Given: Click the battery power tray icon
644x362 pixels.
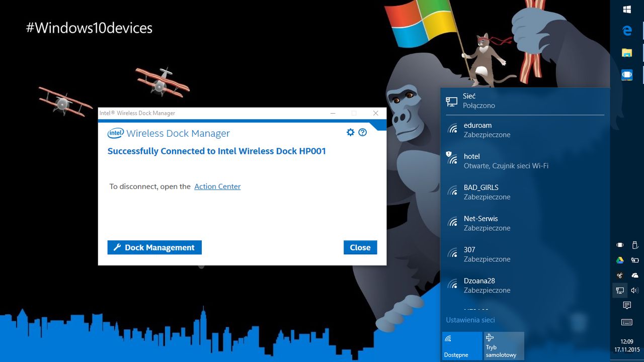Looking at the screenshot, I should coord(634,260).
